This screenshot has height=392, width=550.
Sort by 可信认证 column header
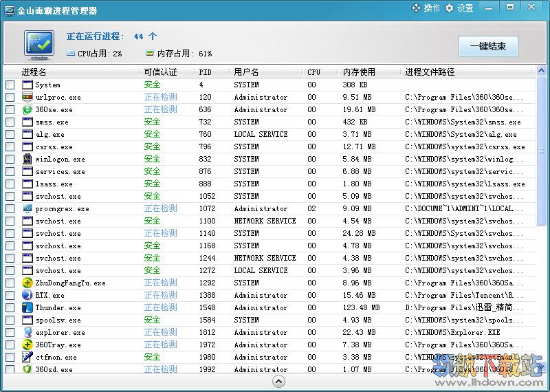[x=160, y=72]
